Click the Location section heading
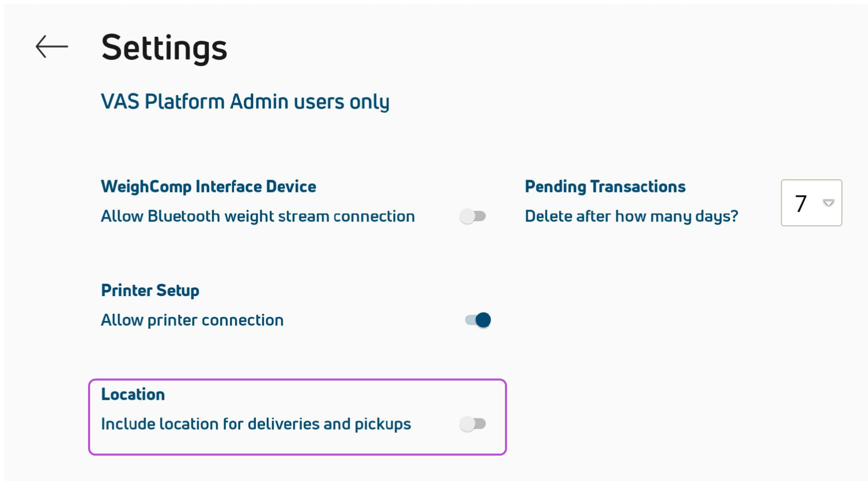Screen dimensions: 868x481 pyautogui.click(x=133, y=395)
